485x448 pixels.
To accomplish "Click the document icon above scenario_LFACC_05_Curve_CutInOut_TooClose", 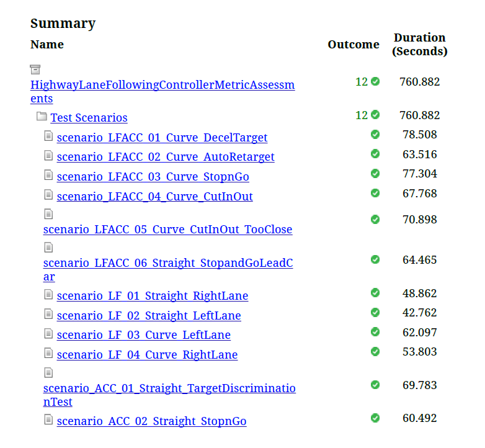I will pyautogui.click(x=48, y=214).
